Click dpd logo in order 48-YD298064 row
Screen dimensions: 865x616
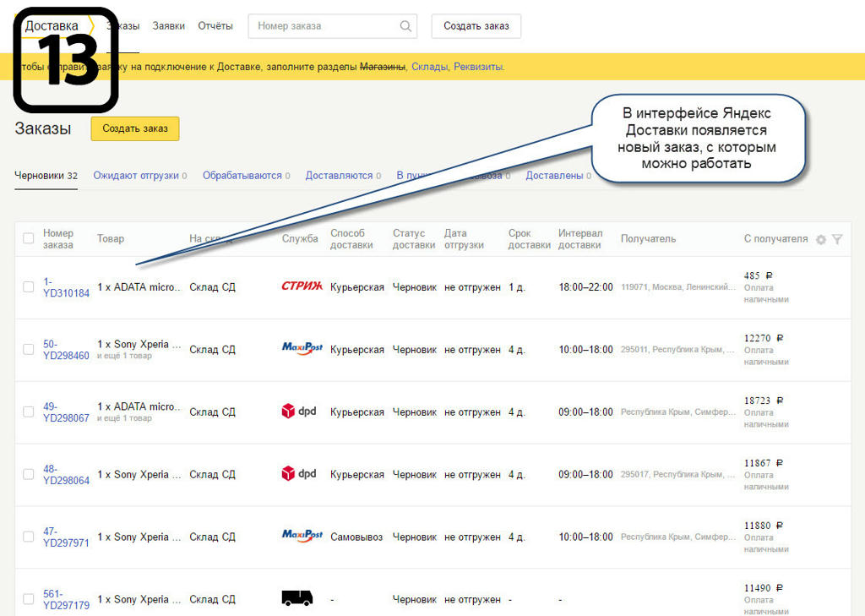[x=299, y=473]
